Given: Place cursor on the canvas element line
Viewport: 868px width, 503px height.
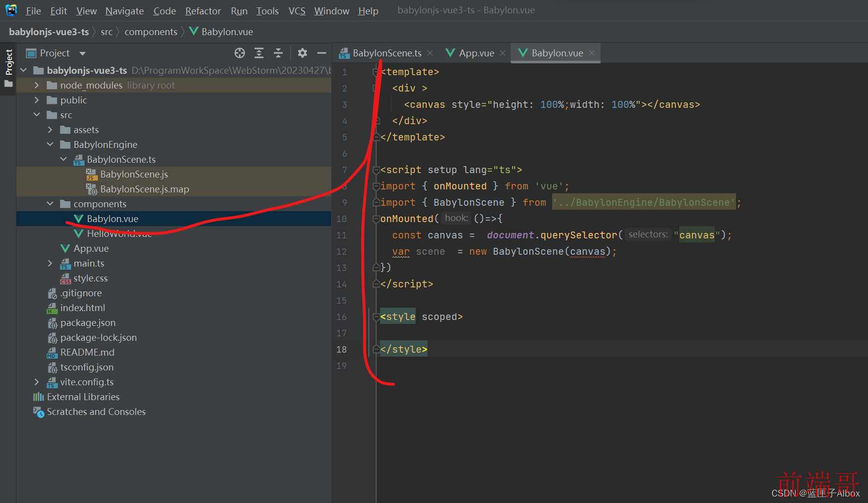Looking at the screenshot, I should coord(552,104).
